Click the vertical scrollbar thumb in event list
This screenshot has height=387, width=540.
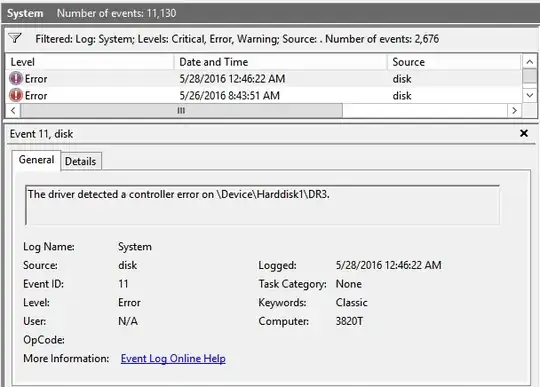[530, 76]
